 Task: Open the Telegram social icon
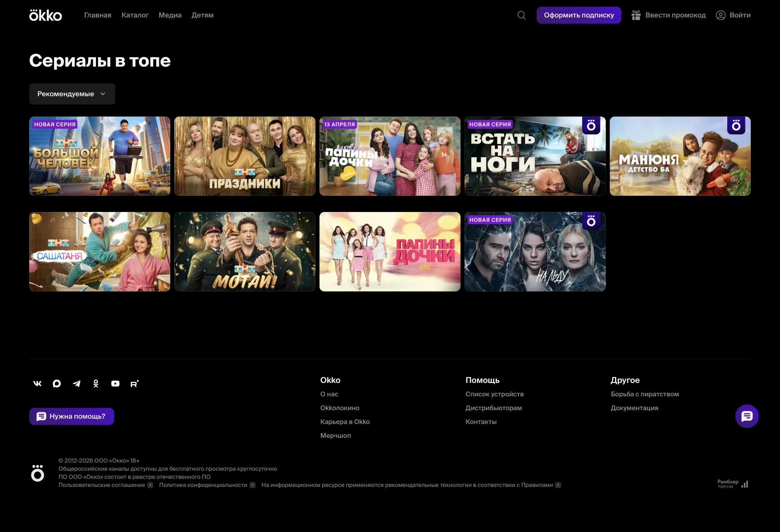pos(76,383)
